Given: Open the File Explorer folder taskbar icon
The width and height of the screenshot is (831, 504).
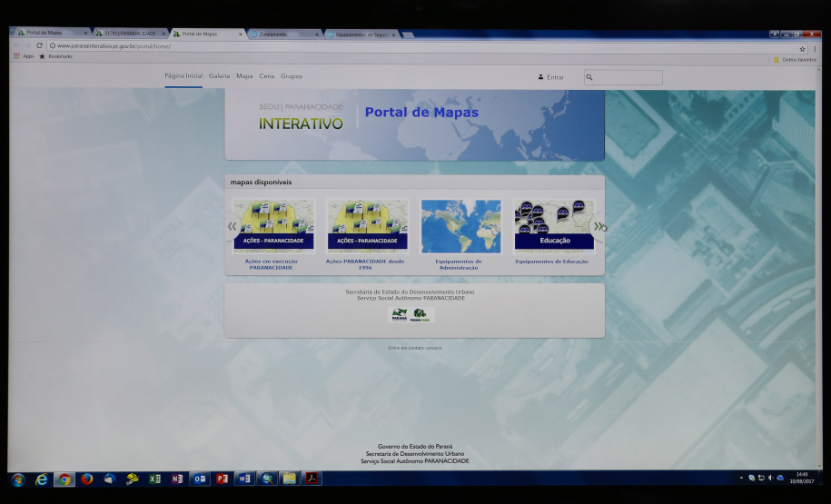Looking at the screenshot, I should [x=290, y=479].
